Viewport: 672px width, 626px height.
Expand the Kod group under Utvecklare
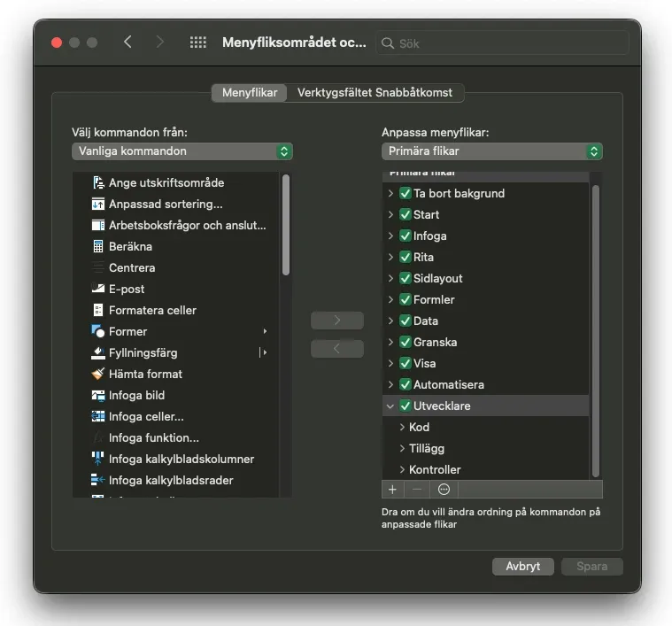click(403, 427)
